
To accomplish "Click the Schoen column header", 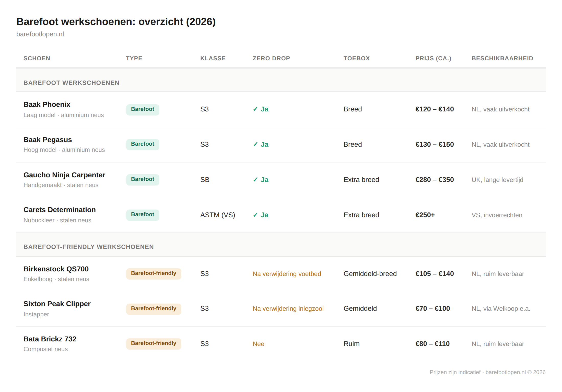I will [37, 59].
